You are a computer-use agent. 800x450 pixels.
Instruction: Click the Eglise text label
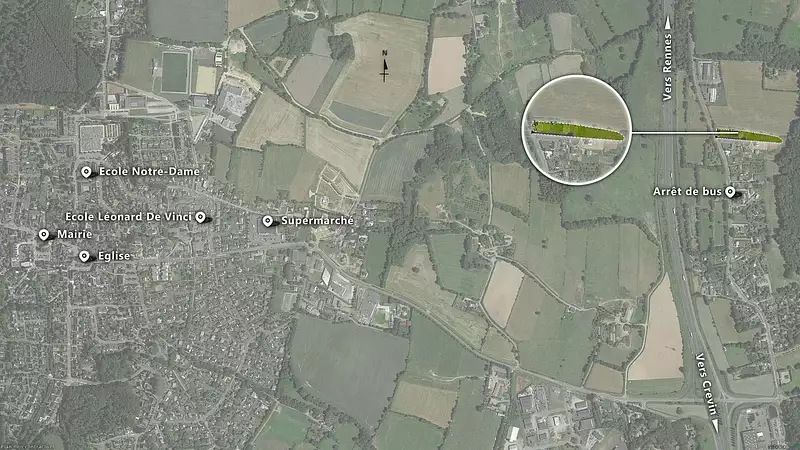click(114, 256)
